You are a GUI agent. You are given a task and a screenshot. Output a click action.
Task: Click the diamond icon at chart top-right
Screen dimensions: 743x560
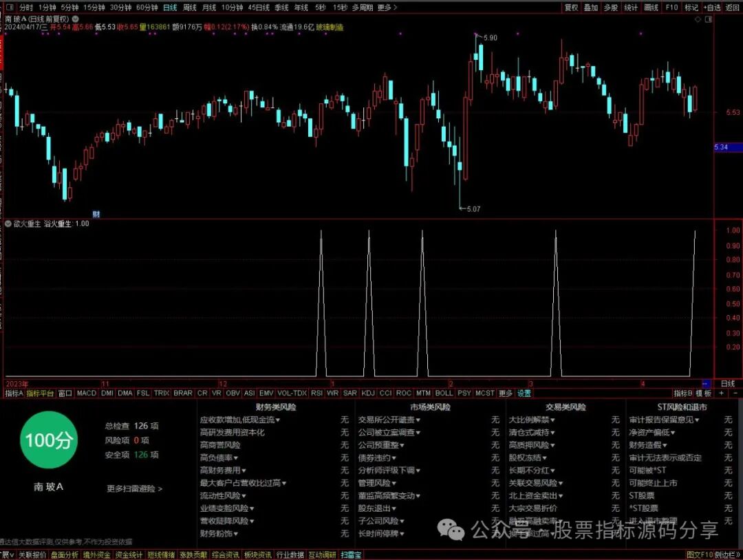coord(698,19)
